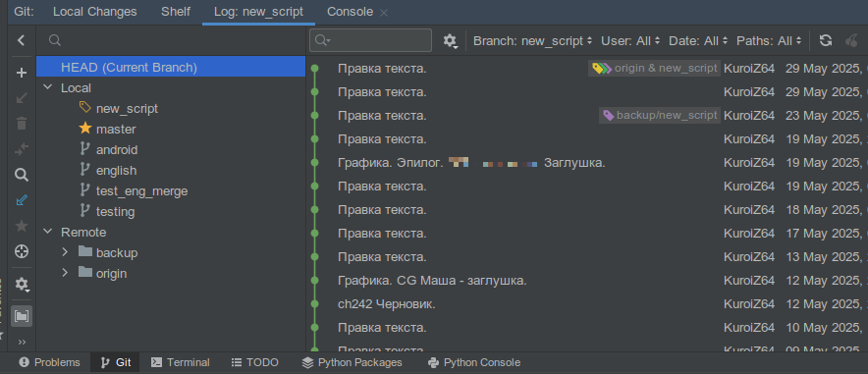Toggle the favorite star in sidebar

tap(21, 226)
